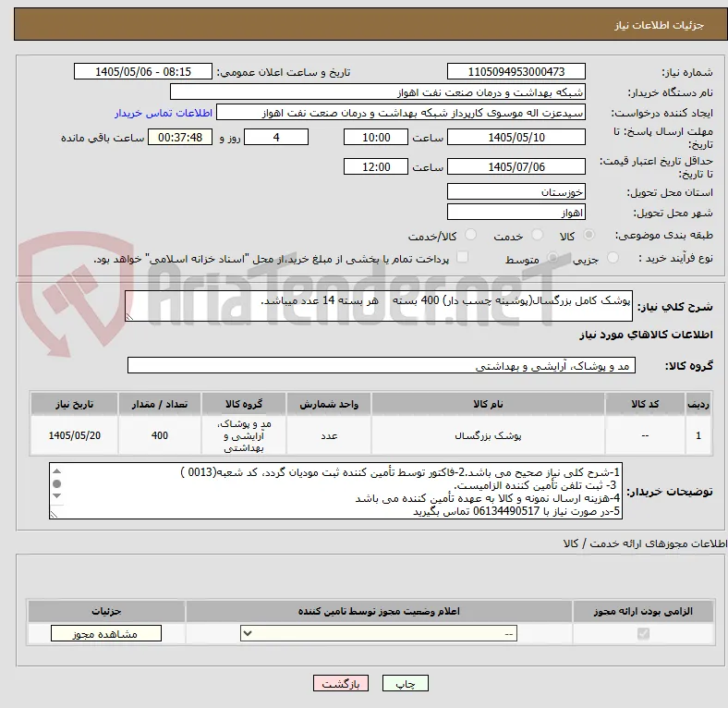The width and height of the screenshot is (728, 708).
Task: Click the واحد شمارش column header
Action: [329, 404]
